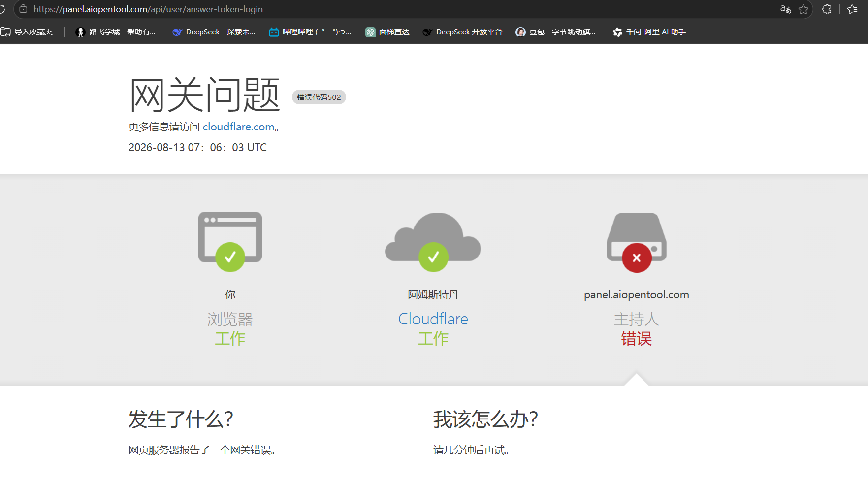Image resolution: width=868 pixels, height=484 pixels.
Task: Click the Cloudflare cloud status icon
Action: (x=433, y=242)
